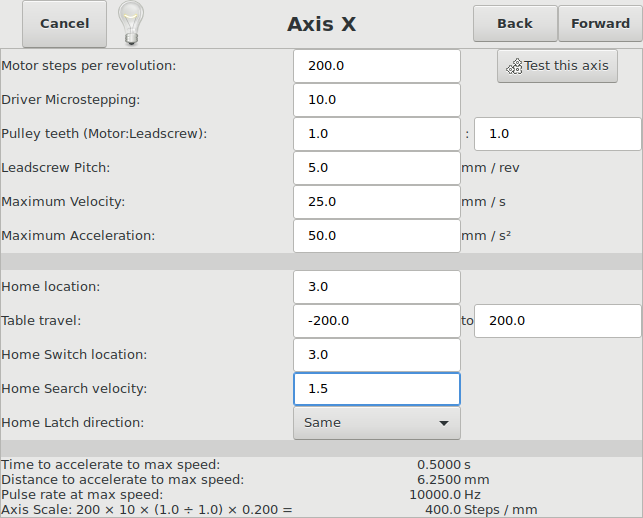The image size is (643, 518).
Task: Select the Motor pulley teeth field
Action: tap(377, 134)
